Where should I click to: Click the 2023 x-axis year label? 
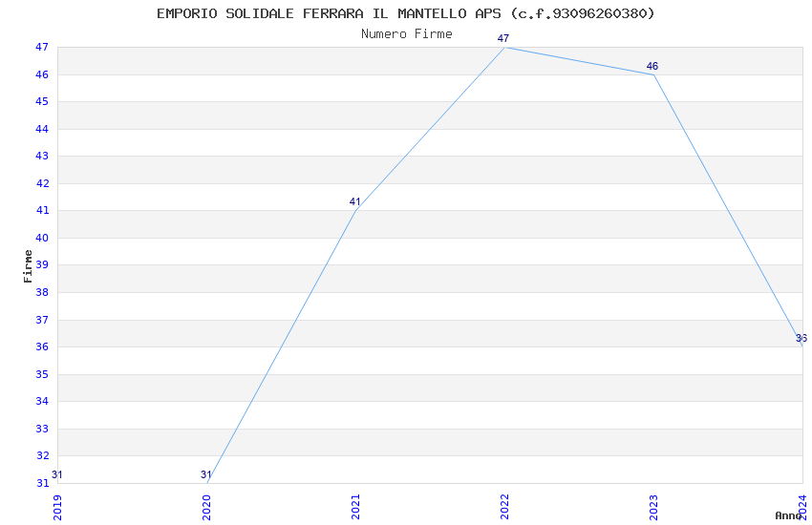pos(653,508)
